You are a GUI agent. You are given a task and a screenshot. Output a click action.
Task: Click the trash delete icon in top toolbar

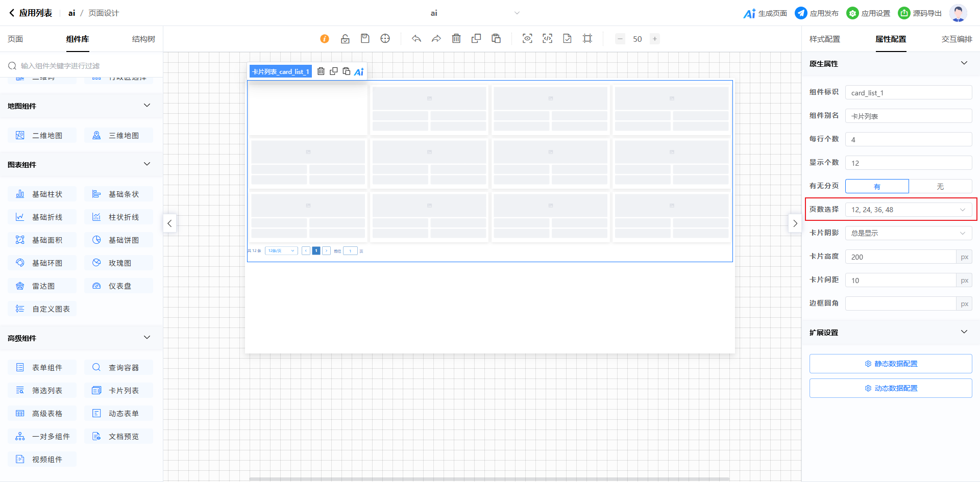[x=456, y=39]
